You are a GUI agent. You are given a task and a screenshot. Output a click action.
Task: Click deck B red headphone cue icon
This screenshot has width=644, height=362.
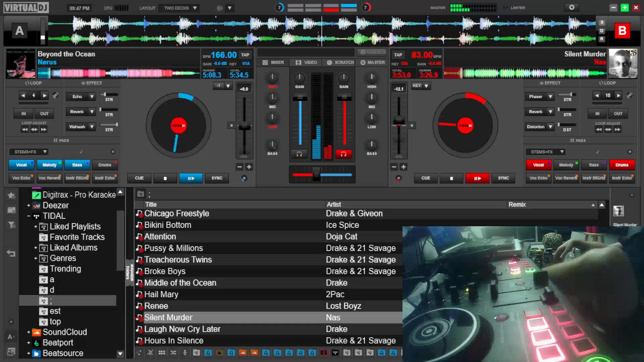point(343,154)
